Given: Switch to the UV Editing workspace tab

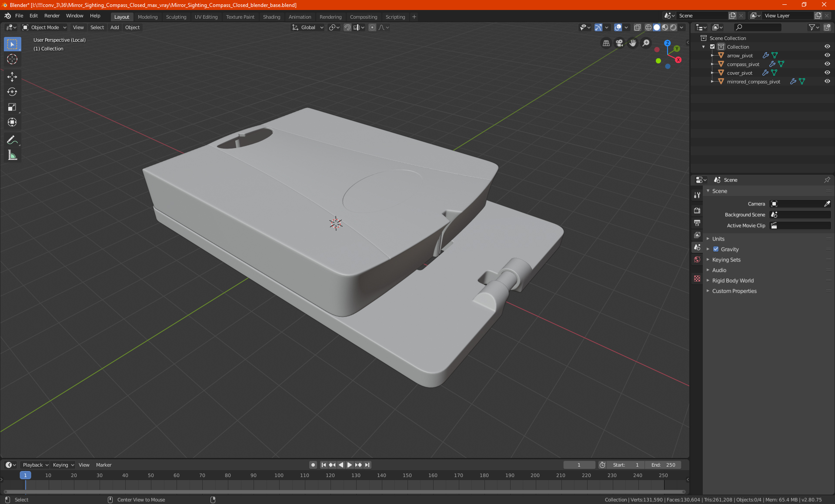Looking at the screenshot, I should 206,17.
